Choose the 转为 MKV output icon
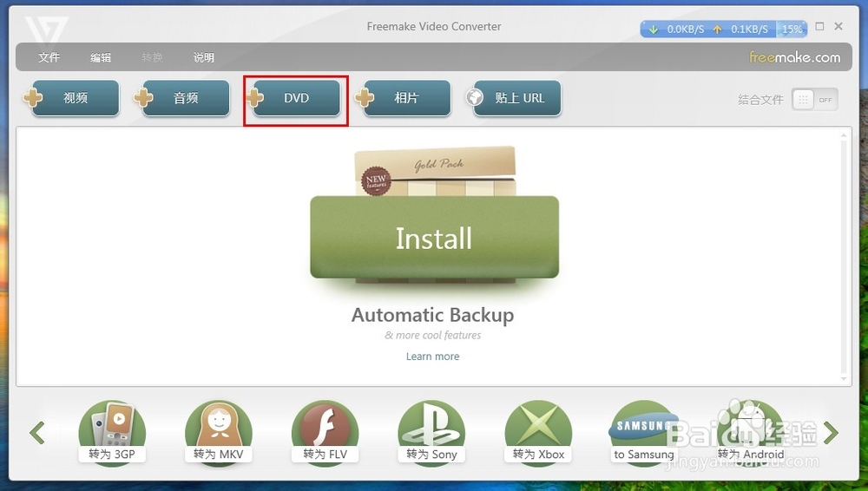Viewport: 868px width, 491px height. pyautogui.click(x=218, y=432)
